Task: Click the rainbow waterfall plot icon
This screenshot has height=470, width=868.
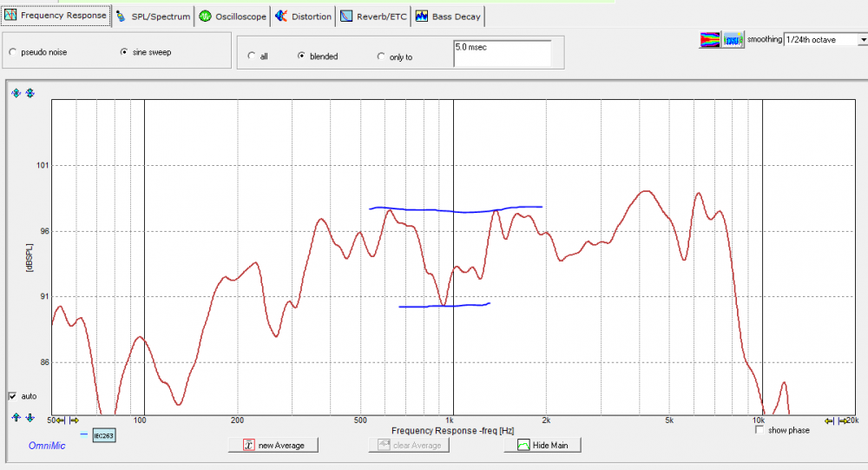Action: [x=711, y=40]
